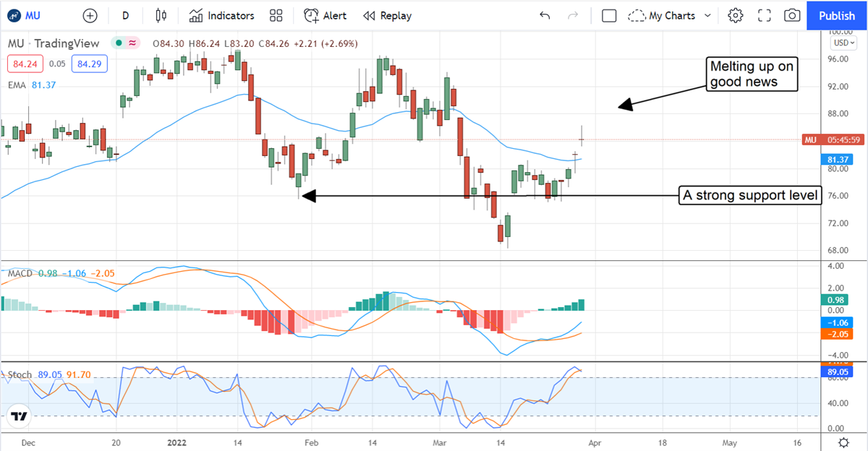
Task: Click the green market status dot
Action: pos(118,43)
